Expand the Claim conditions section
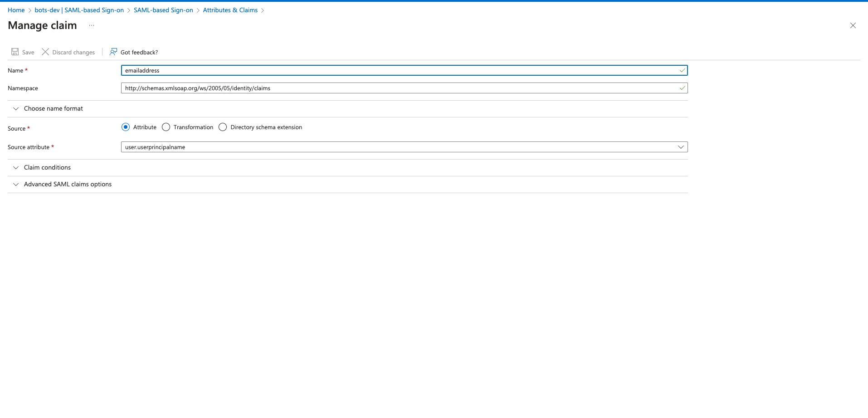This screenshot has height=418, width=868. pos(47,168)
